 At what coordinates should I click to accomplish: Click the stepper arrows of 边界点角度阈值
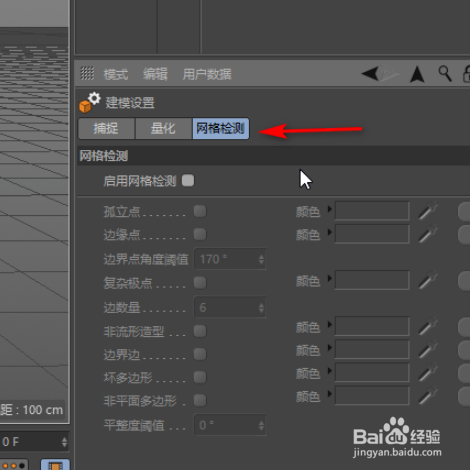261,259
